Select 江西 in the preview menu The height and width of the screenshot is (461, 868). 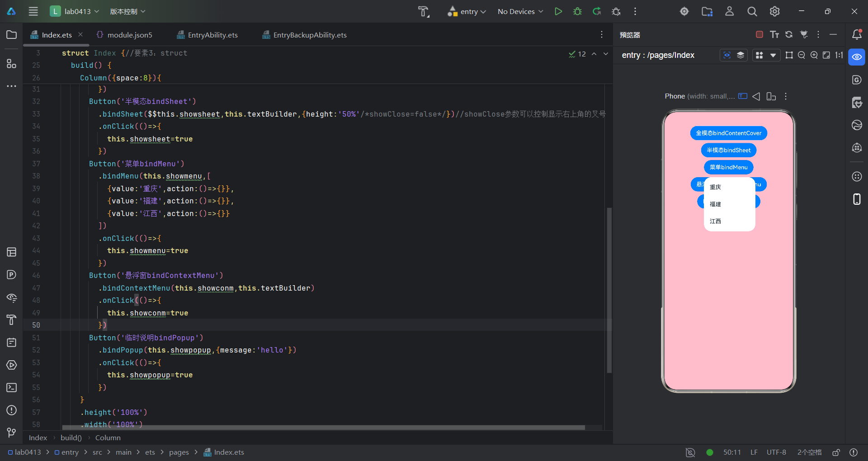(x=730, y=221)
